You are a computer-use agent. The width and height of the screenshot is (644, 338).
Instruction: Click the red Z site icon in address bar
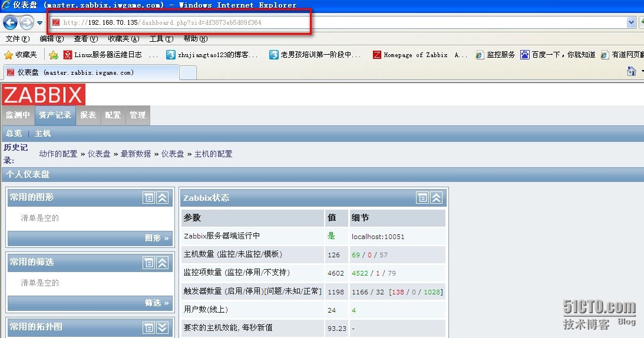coord(56,22)
